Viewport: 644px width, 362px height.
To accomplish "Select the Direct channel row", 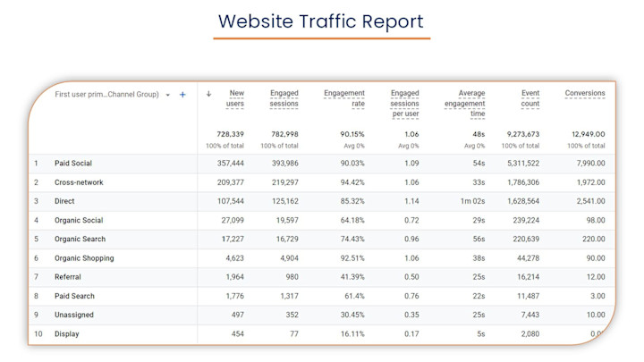I will click(322, 201).
